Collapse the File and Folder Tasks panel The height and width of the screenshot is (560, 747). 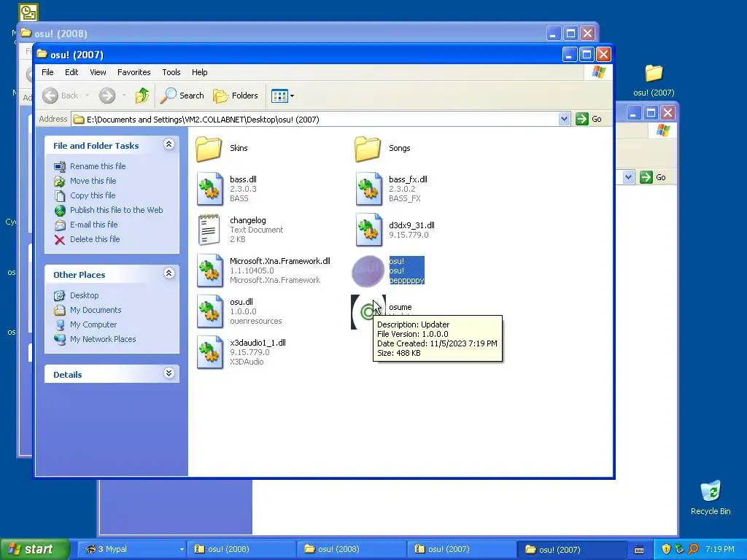point(169,144)
